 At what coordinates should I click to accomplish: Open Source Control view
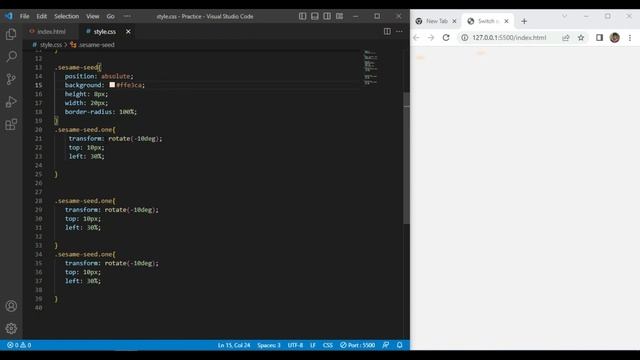pyautogui.click(x=11, y=79)
